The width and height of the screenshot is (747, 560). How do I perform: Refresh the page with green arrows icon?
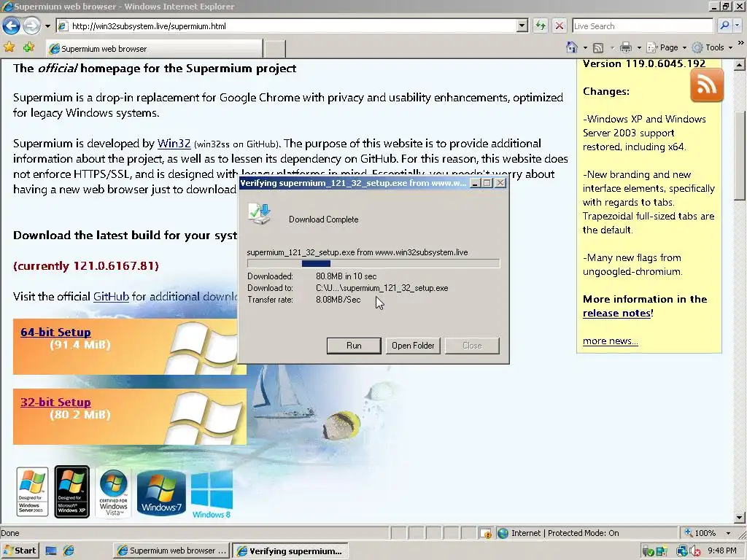click(541, 26)
